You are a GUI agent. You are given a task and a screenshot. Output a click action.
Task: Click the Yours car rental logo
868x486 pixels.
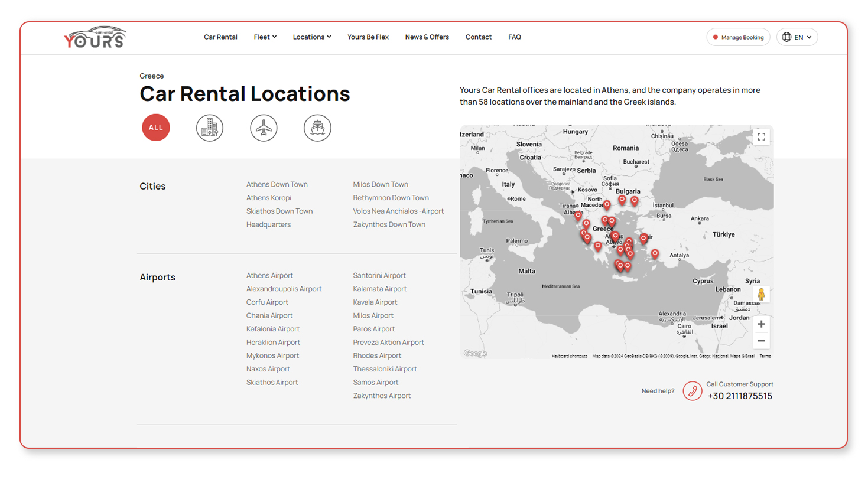click(x=95, y=37)
